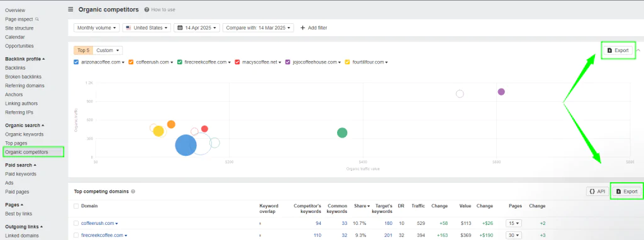Export the Top competing domains table
Screen dimensions: 644x240
click(627, 191)
